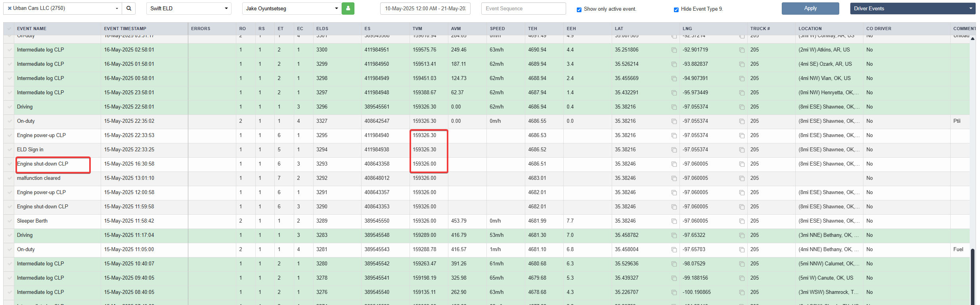Copy longitude -92.901719 value
980x305 pixels.
pos(742,50)
